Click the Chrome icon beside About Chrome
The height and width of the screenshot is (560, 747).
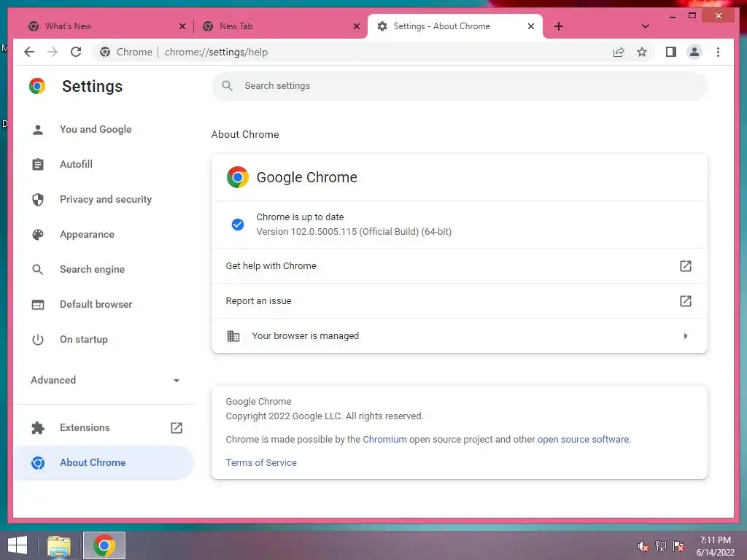coord(38,462)
